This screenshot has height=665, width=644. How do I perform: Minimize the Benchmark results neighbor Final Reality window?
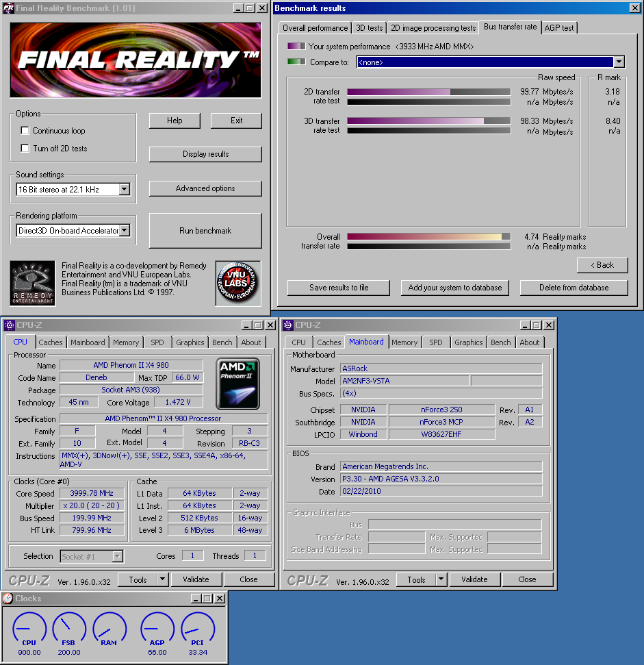[239, 8]
